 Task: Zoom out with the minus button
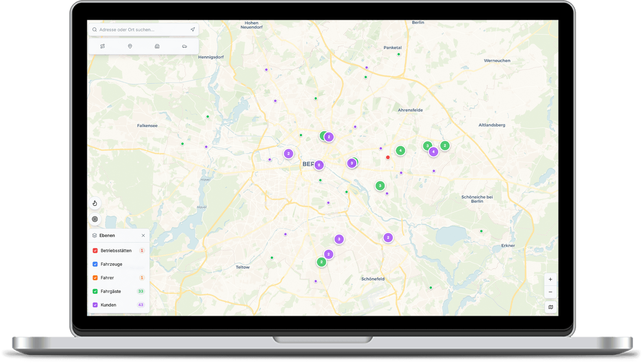click(550, 292)
